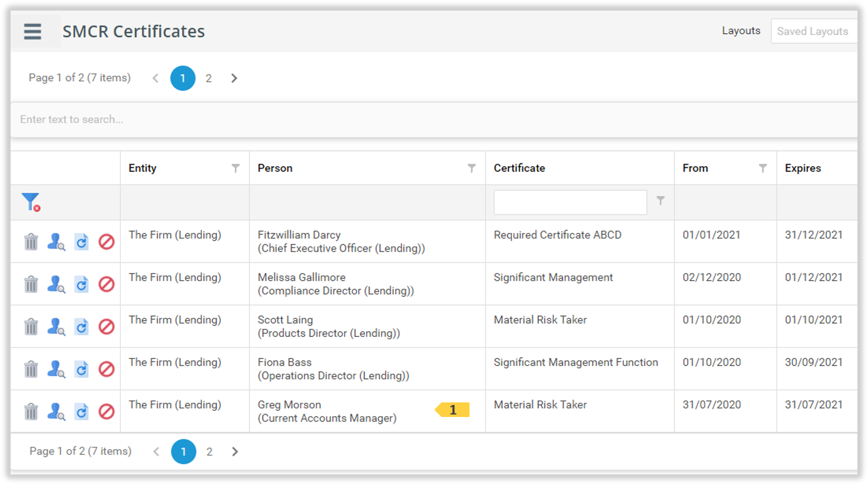Viewport: 868px width, 485px height.
Task: Revoke Scott Laing's certificate
Action: 106,326
